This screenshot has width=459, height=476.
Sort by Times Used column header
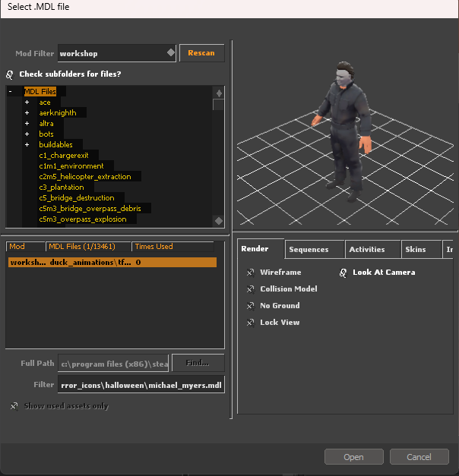[173, 247]
